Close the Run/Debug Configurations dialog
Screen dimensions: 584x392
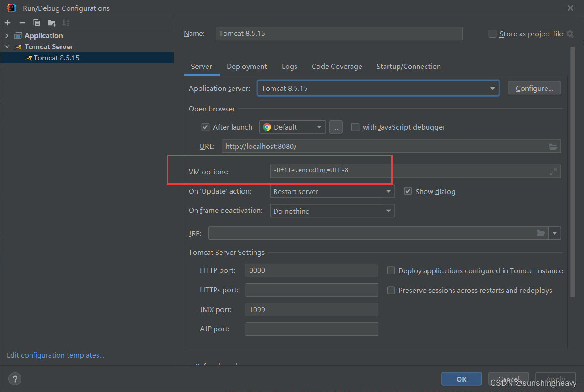click(x=570, y=8)
